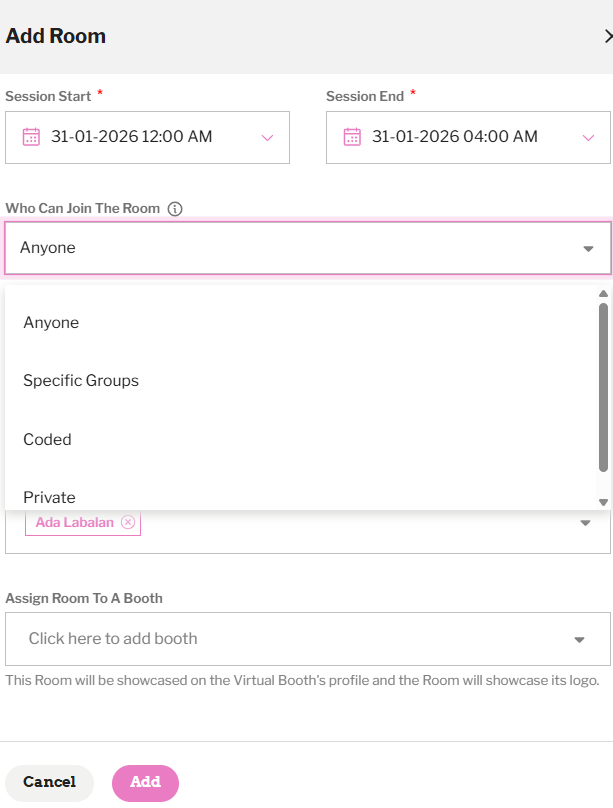Image resolution: width=613 pixels, height=808 pixels.
Task: Expand the Session End date chevron
Action: (588, 138)
